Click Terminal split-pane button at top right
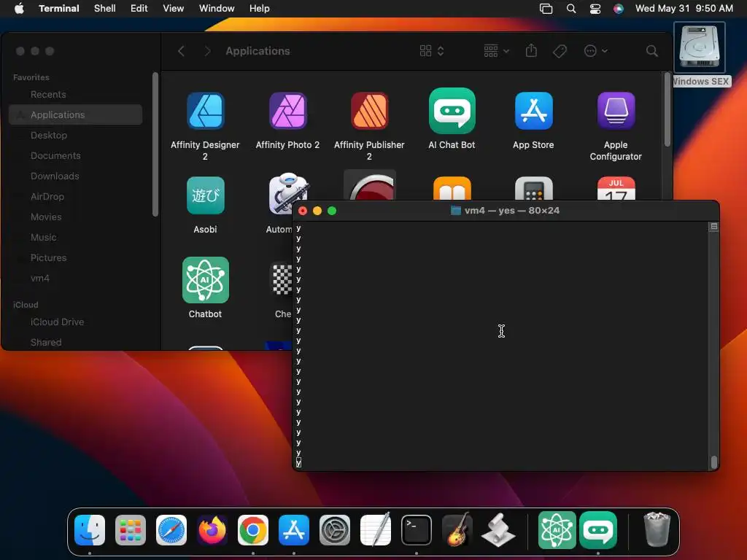Screen dimensions: 747x560 (x=713, y=227)
